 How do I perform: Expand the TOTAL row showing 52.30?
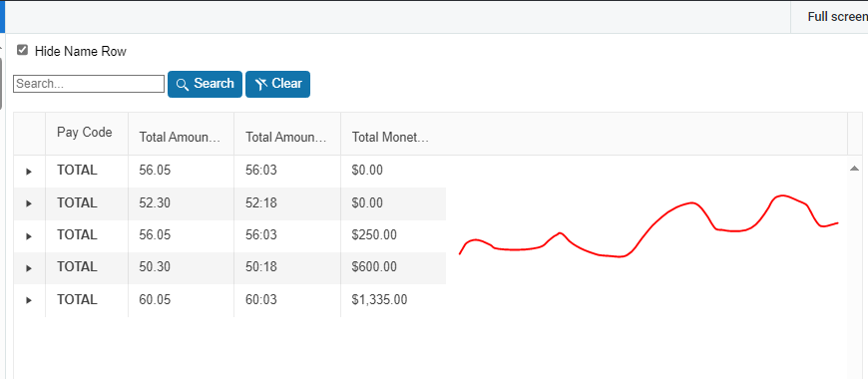coord(29,203)
